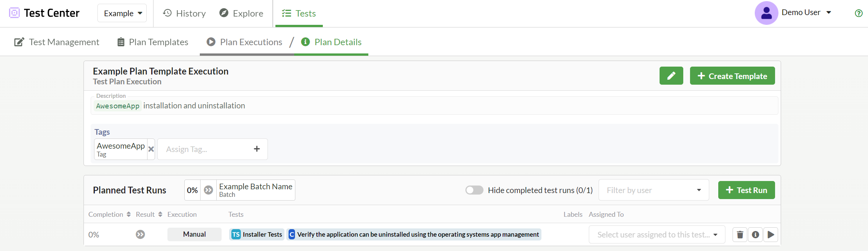The image size is (868, 251).
Task: Click the plus icon to assign tag
Action: 257,149
